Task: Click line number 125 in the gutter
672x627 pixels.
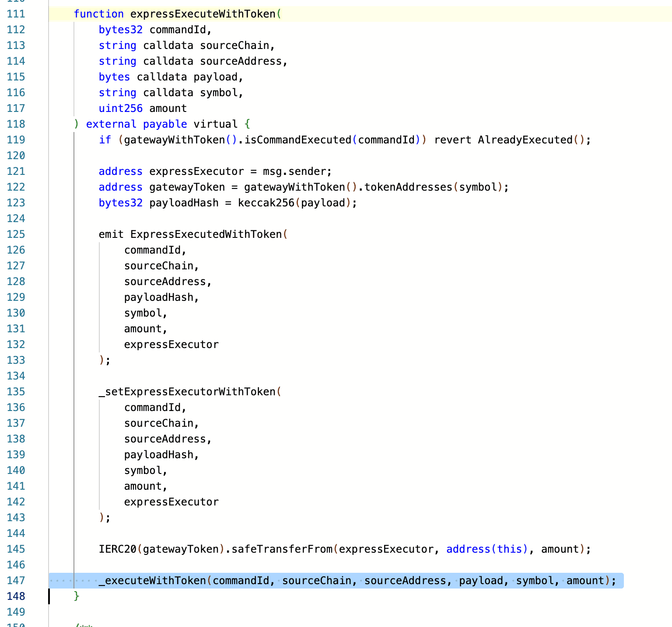Action: (16, 234)
